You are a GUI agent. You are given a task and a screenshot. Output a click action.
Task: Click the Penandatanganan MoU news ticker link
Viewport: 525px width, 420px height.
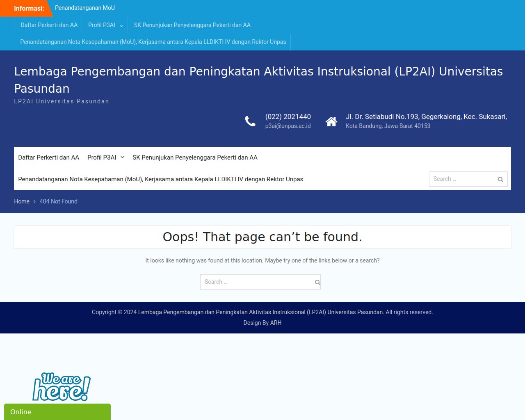coord(85,8)
